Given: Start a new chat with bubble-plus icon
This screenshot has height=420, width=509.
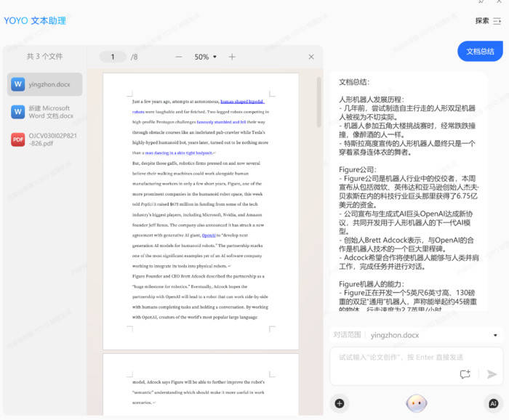Looking at the screenshot, I should (x=465, y=374).
